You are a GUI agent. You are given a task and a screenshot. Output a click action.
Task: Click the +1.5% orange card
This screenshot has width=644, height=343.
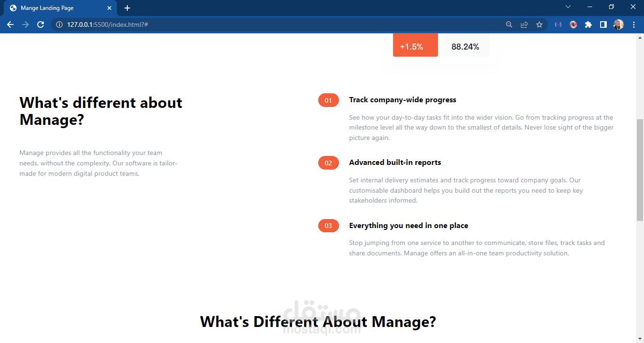(x=415, y=45)
